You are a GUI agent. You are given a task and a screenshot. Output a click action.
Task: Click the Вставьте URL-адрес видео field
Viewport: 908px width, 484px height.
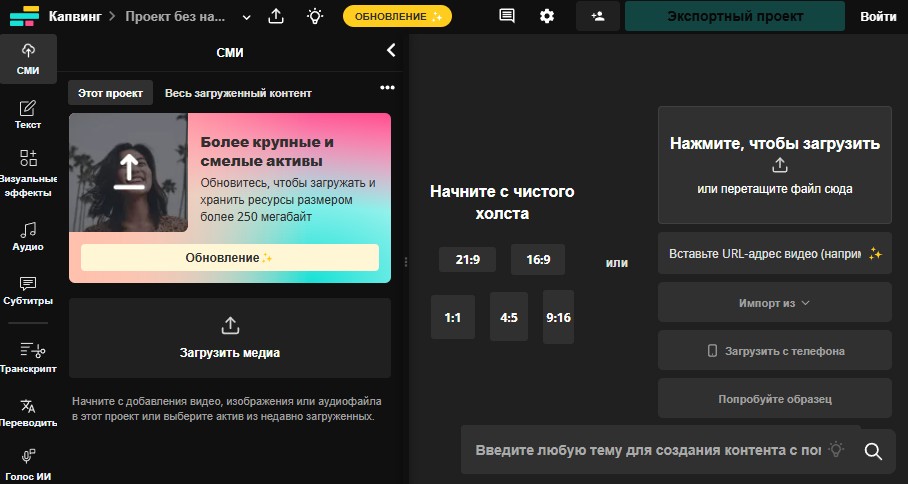pos(775,254)
